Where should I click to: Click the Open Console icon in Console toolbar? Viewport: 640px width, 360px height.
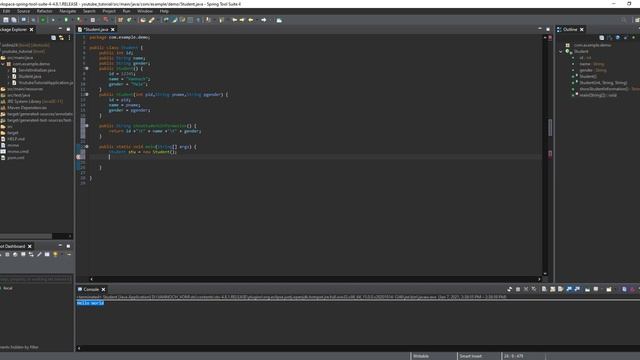[609, 289]
